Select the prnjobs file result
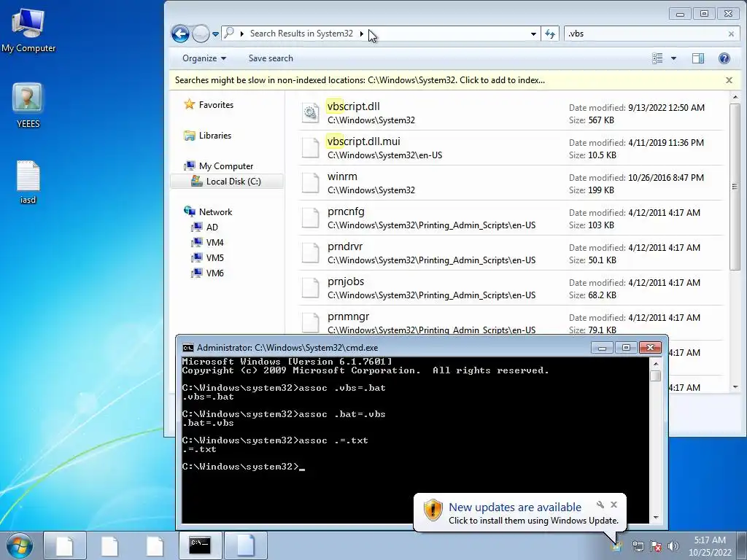This screenshot has width=747, height=560. click(511, 288)
